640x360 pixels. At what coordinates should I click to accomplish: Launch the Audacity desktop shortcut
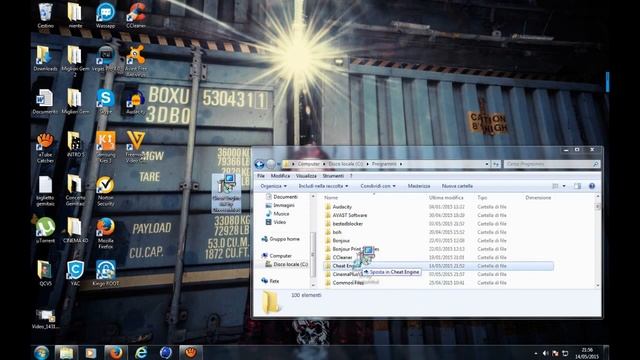pyautogui.click(x=136, y=101)
